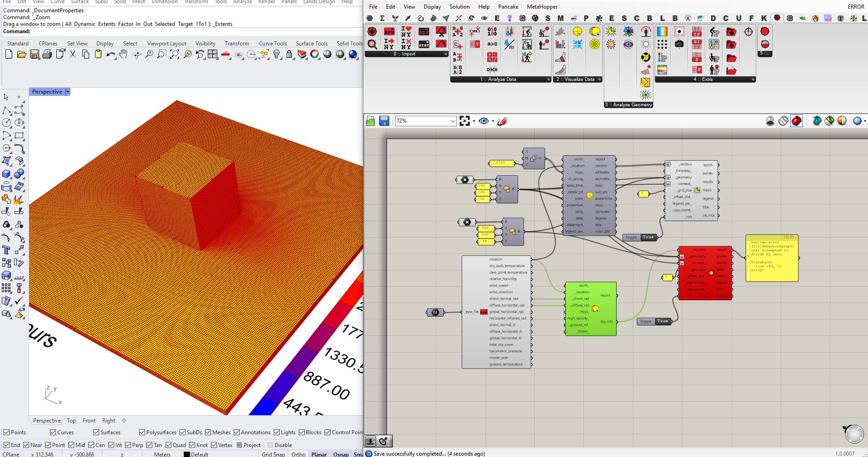The width and height of the screenshot is (868, 457).
Task: Click the Grasshopper sketch pencil icon
Action: pos(502,121)
